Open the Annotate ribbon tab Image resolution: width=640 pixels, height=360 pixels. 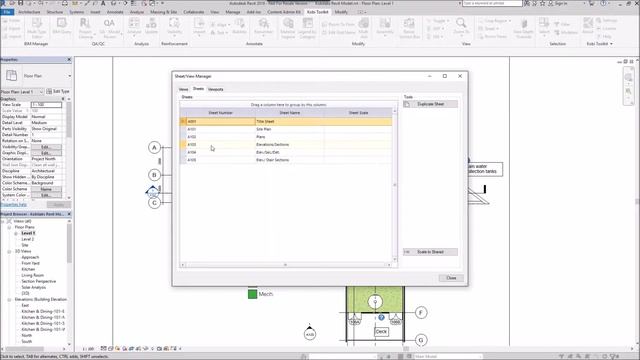115,12
